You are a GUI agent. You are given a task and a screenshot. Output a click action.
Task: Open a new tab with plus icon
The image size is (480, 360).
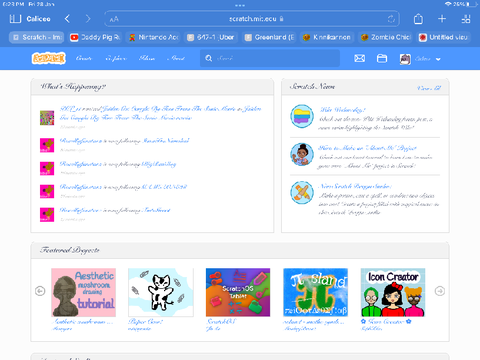442,19
